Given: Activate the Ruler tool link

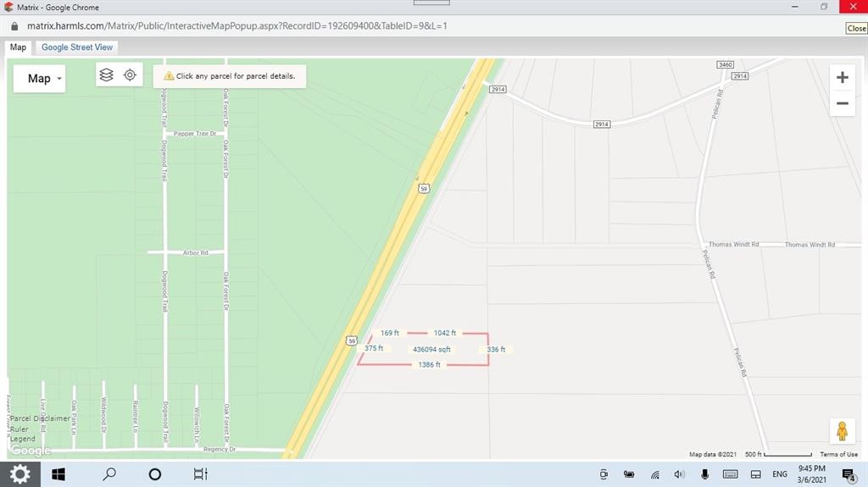Looking at the screenshot, I should point(19,429).
